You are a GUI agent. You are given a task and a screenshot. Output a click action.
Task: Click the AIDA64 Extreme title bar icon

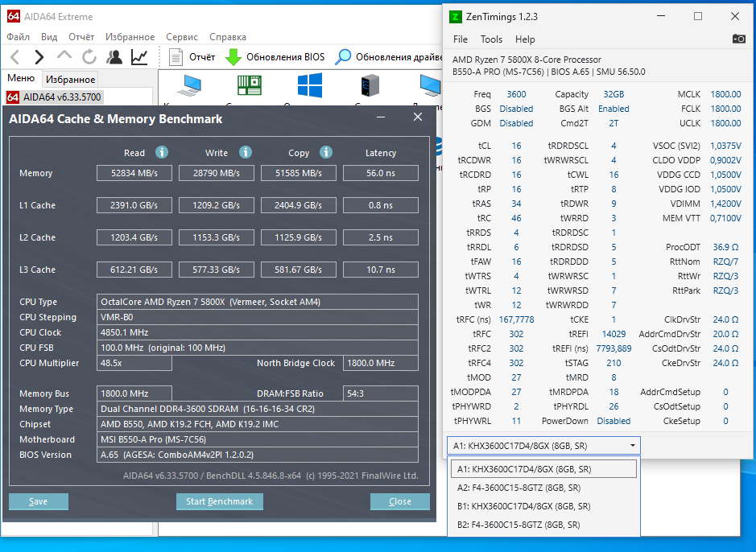(14, 16)
